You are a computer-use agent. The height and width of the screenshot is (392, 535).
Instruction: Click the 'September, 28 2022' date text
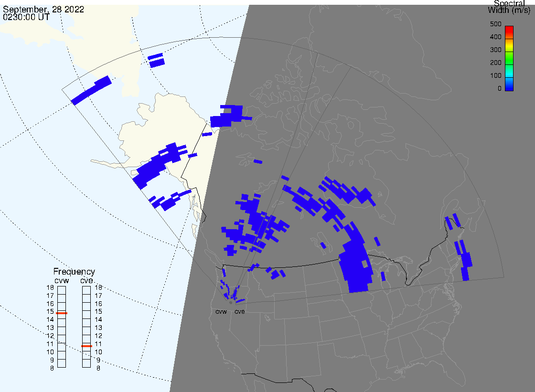pos(43,9)
